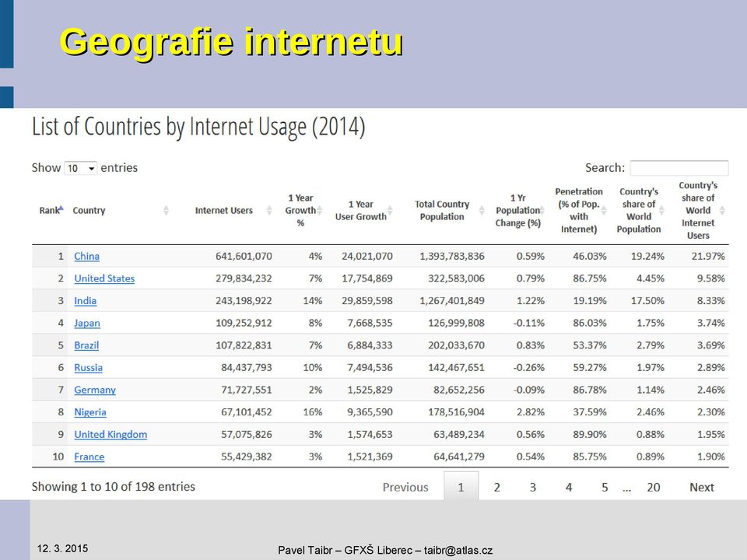Sort by 1 Yr Population Change arrows

(x=542, y=210)
